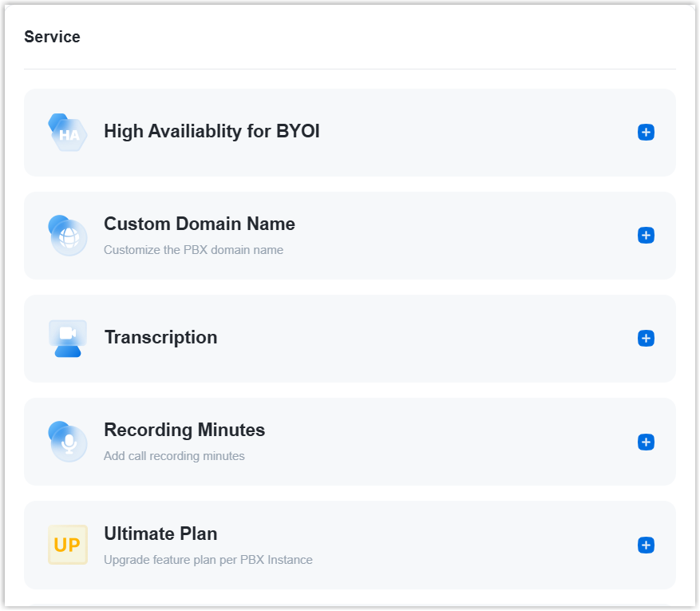Screen dimensions: 700x611
Task: Add Recording Minutes via plus button
Action: 646,442
